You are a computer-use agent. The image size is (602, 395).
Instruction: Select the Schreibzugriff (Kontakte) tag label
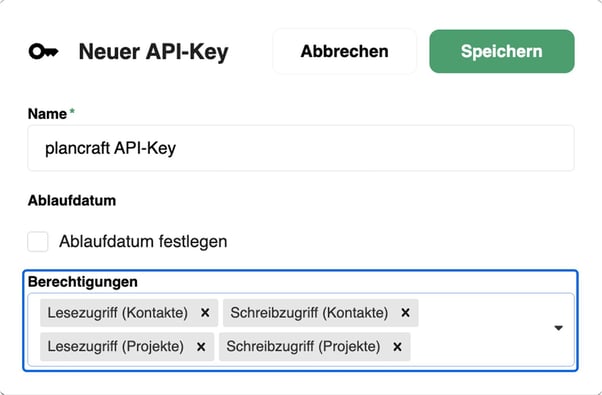309,313
